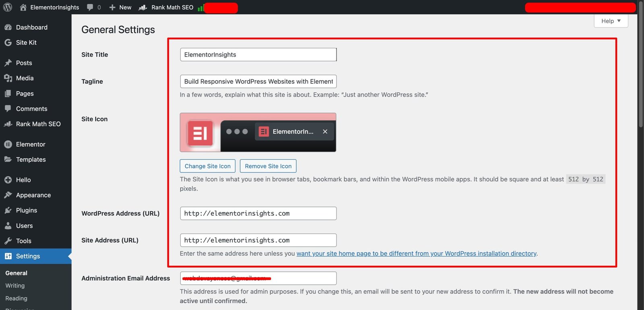Image resolution: width=644 pixels, height=310 pixels.
Task: Click the Elementor icon in sidebar
Action: (8, 144)
